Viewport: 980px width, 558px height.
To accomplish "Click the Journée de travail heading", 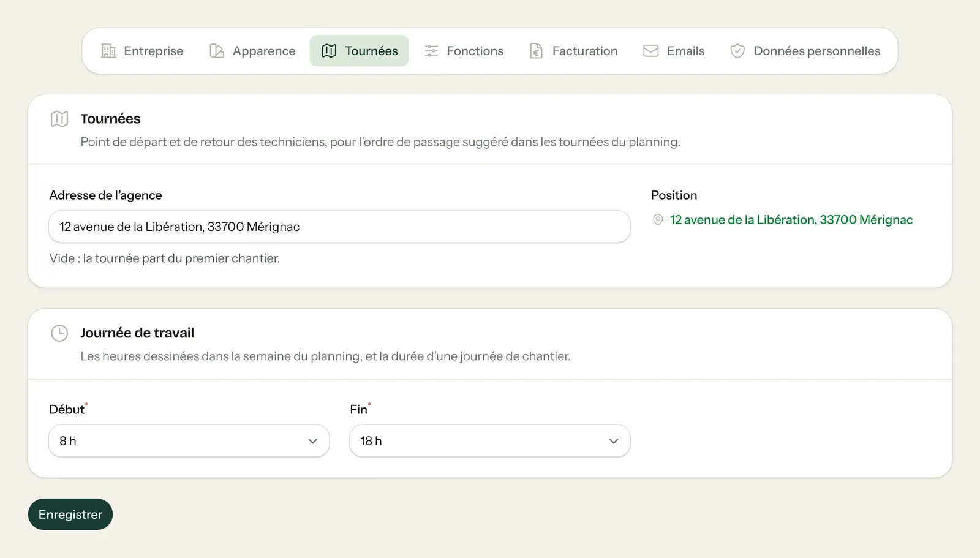I will (137, 333).
